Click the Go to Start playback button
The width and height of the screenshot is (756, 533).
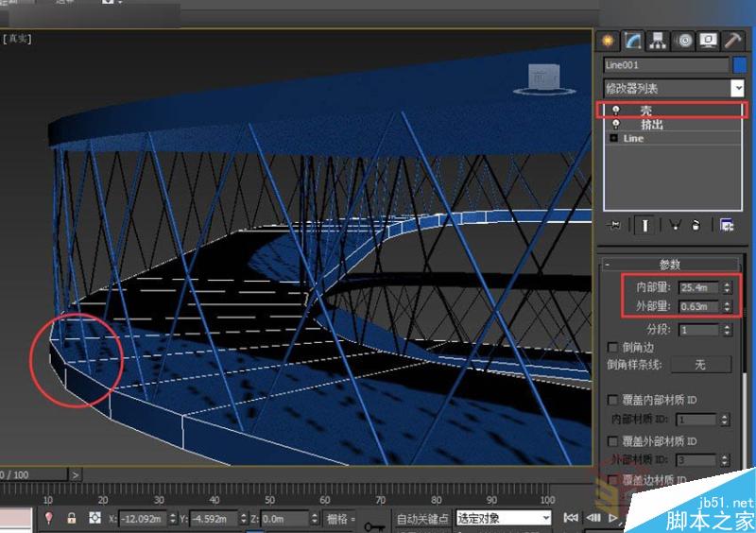[x=571, y=518]
